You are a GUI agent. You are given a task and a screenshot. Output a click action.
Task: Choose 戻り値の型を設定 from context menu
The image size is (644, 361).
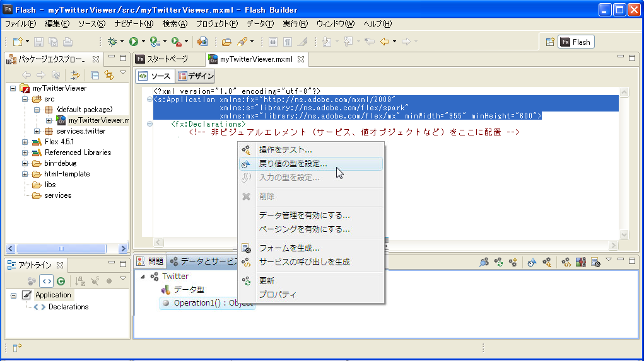311,164
